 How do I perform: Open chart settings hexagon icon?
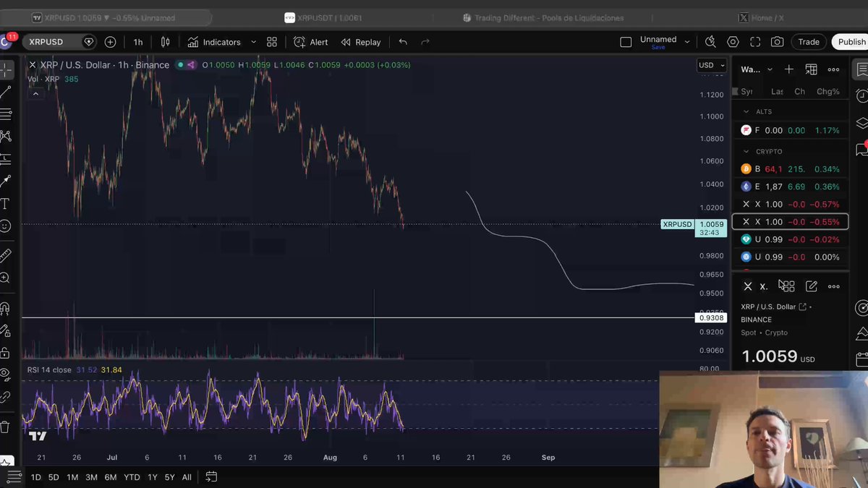click(x=733, y=42)
